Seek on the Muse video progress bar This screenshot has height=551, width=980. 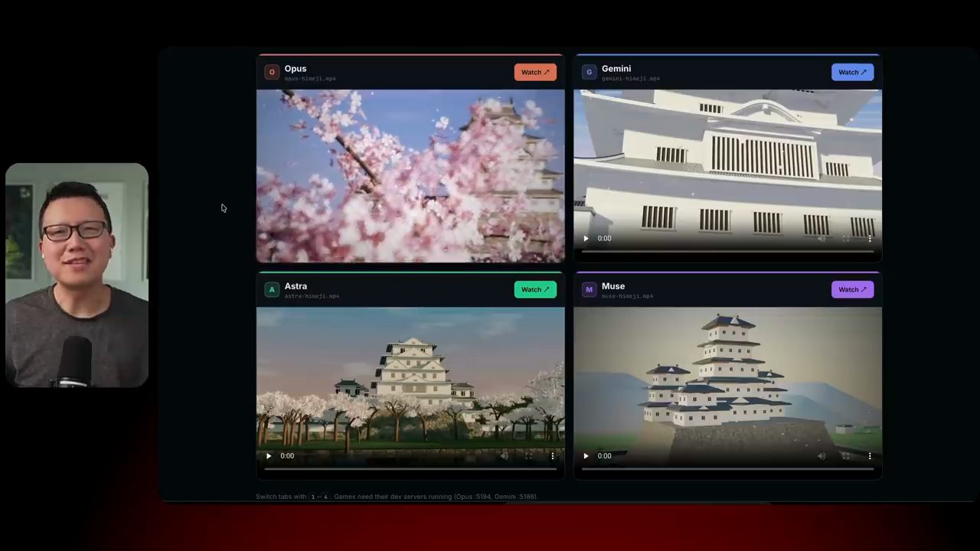point(727,468)
